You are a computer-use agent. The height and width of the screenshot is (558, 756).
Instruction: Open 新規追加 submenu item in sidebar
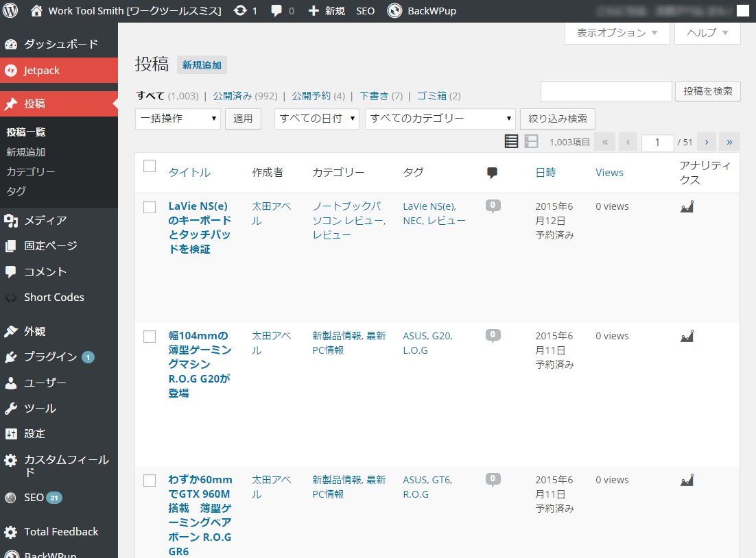tap(26, 151)
